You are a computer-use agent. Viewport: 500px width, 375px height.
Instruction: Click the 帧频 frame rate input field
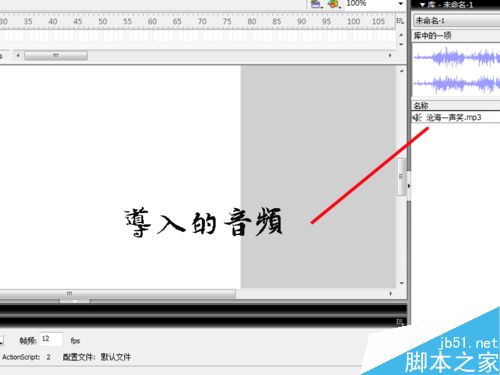tap(51, 339)
